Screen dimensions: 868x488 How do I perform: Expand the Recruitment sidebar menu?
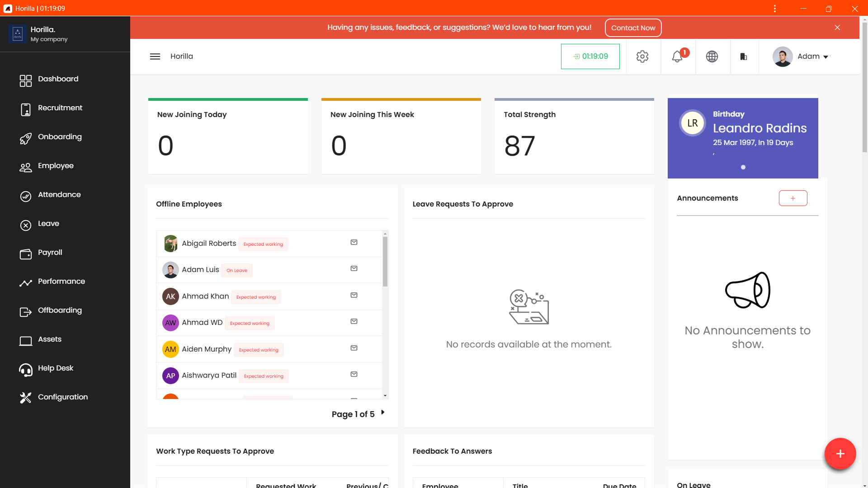tap(60, 108)
